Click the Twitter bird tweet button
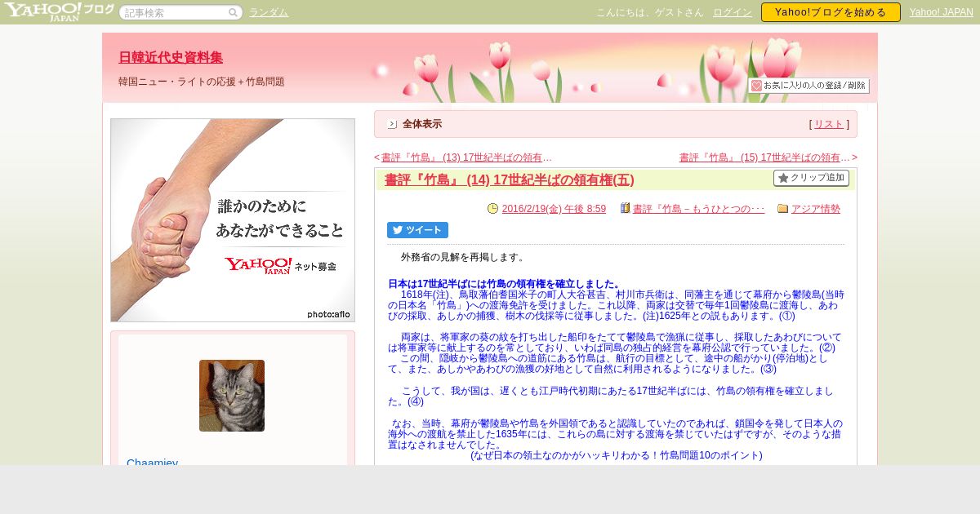This screenshot has width=980, height=514. pyautogui.click(x=417, y=230)
